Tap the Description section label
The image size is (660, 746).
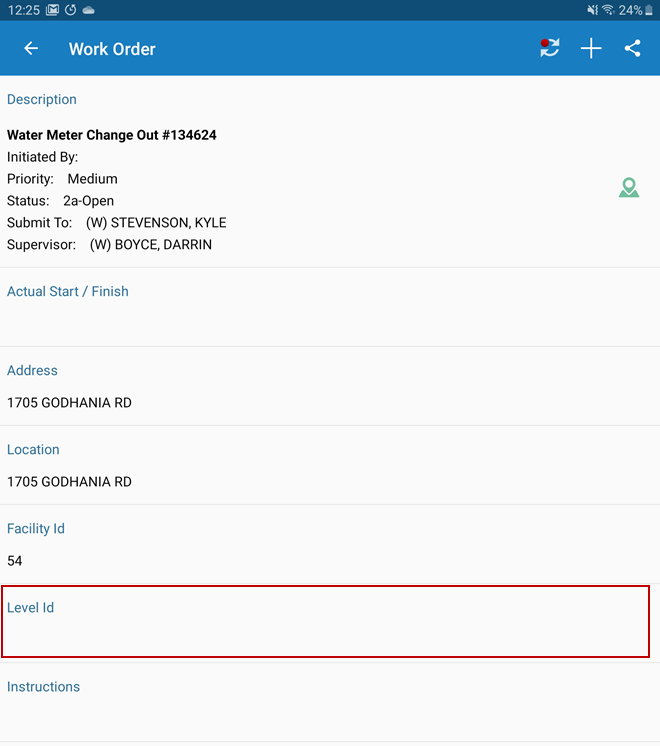(42, 100)
